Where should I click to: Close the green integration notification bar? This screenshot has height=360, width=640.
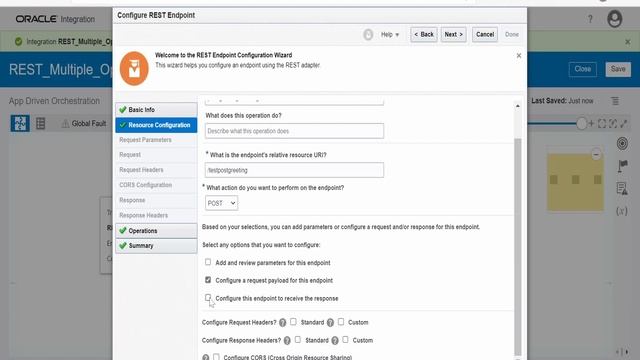pyautogui.click(x=628, y=42)
